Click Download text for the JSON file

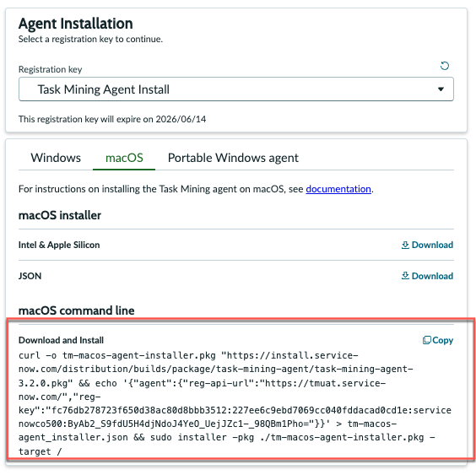pyautogui.click(x=432, y=276)
